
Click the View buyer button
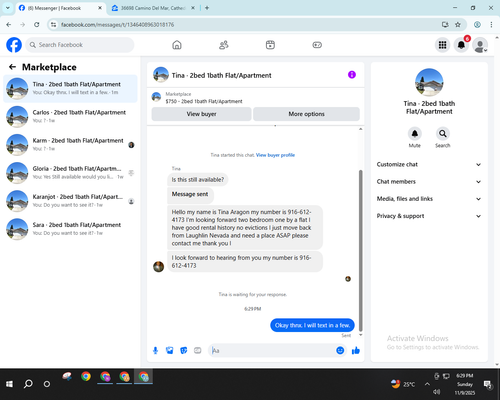coord(201,114)
